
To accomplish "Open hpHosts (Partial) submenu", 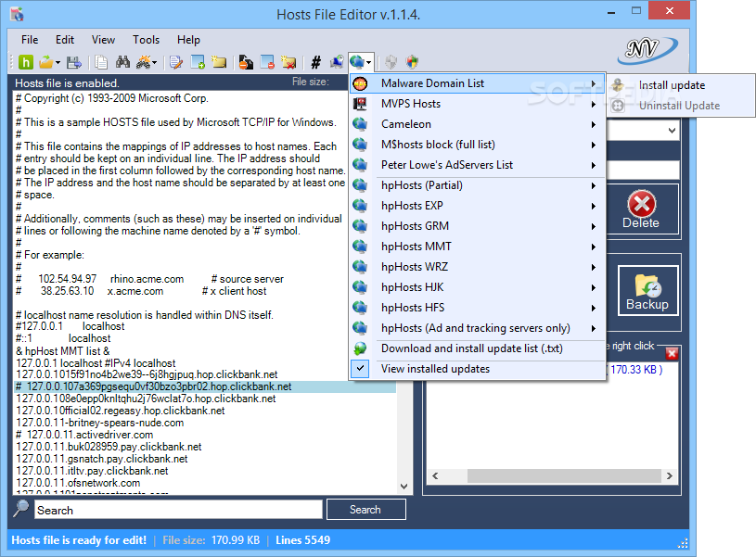I will [477, 185].
